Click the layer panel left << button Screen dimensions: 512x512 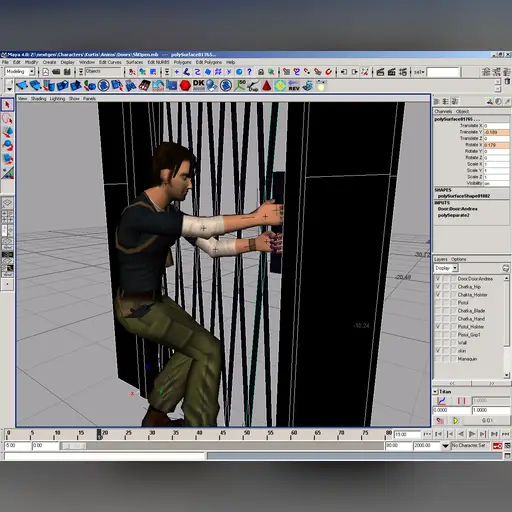click(x=452, y=383)
